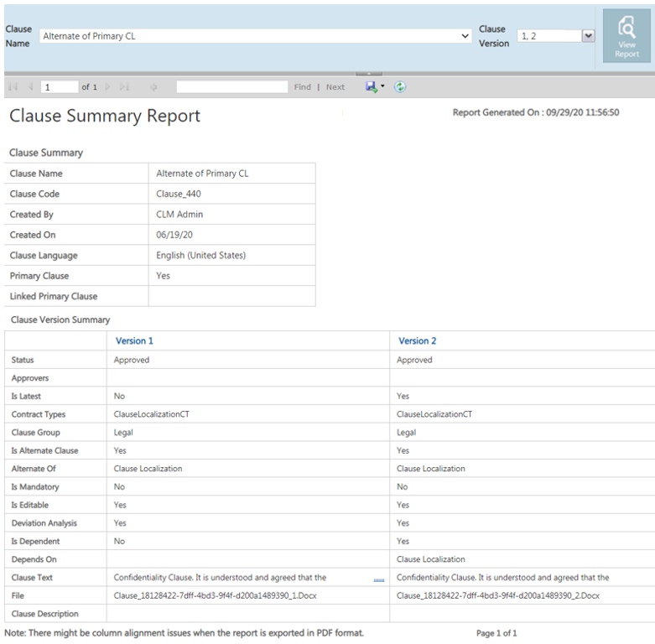
Task: Open the Clause Name dropdown
Action: tap(465, 37)
